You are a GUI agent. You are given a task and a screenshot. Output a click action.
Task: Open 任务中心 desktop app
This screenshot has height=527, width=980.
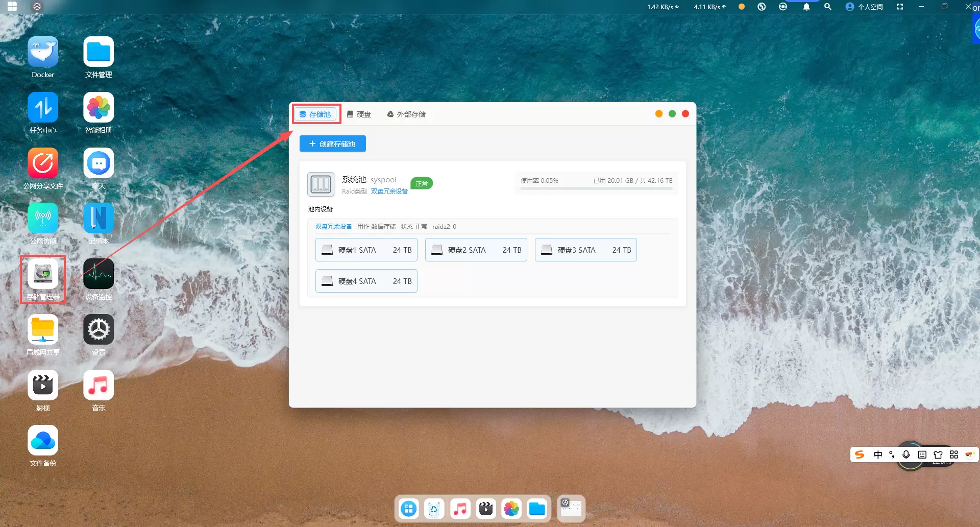coord(43,108)
